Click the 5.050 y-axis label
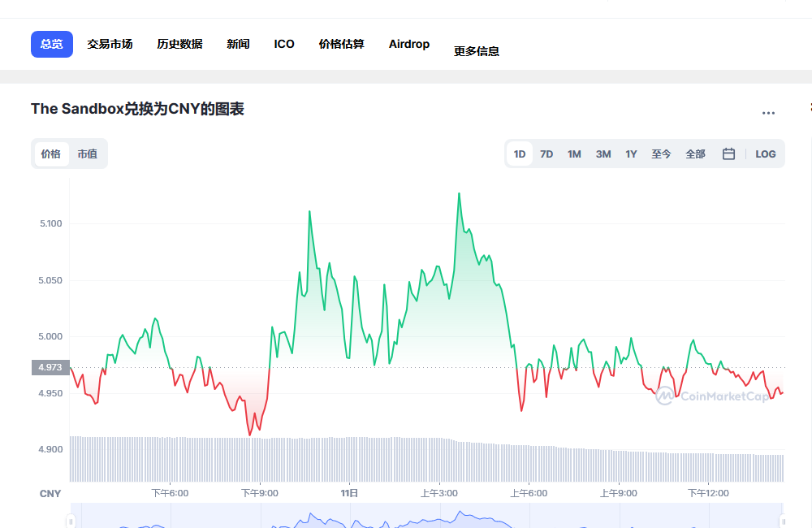 50,280
